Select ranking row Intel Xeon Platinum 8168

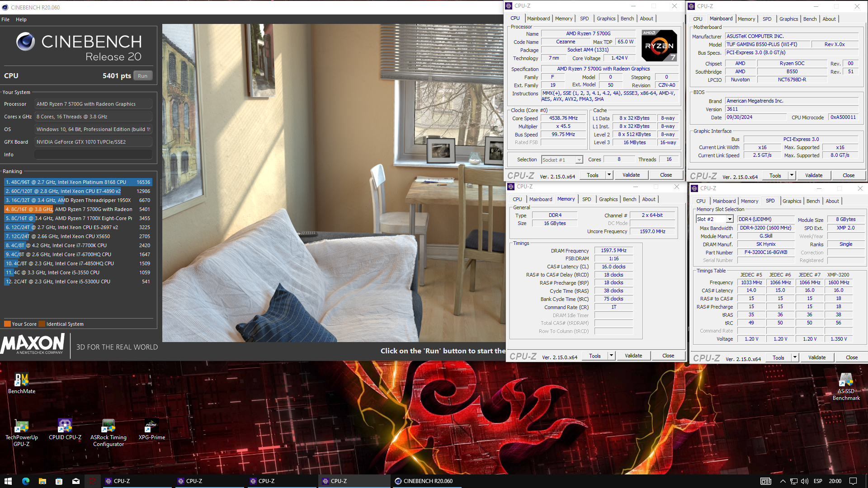click(78, 182)
